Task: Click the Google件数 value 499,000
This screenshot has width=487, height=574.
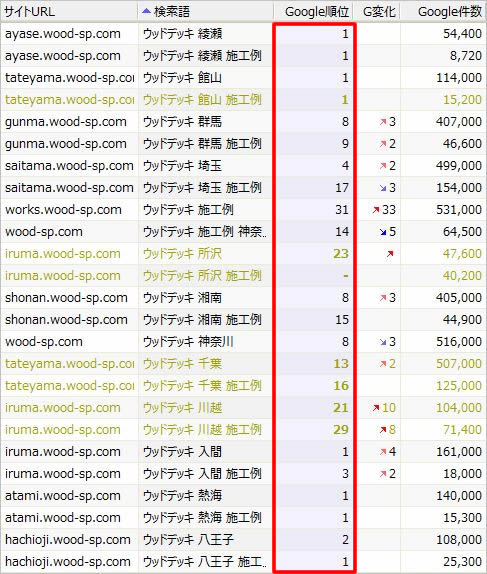Action: [459, 165]
